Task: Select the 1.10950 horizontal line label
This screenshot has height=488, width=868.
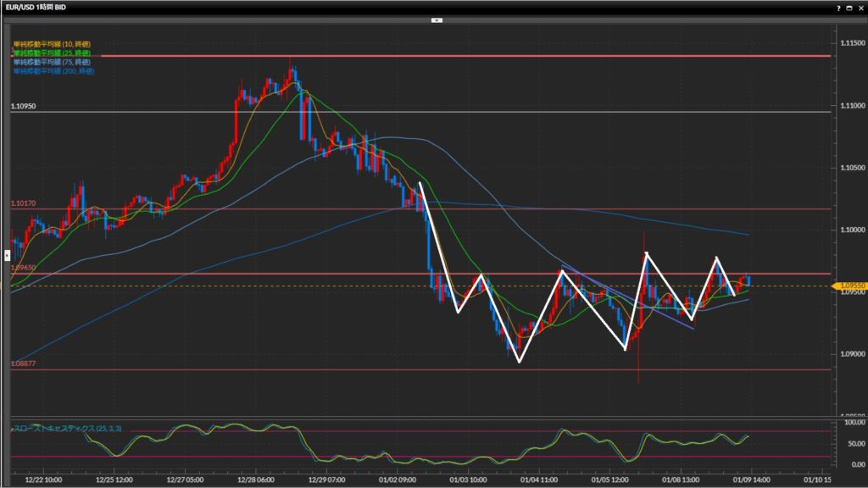Action: tap(24, 107)
